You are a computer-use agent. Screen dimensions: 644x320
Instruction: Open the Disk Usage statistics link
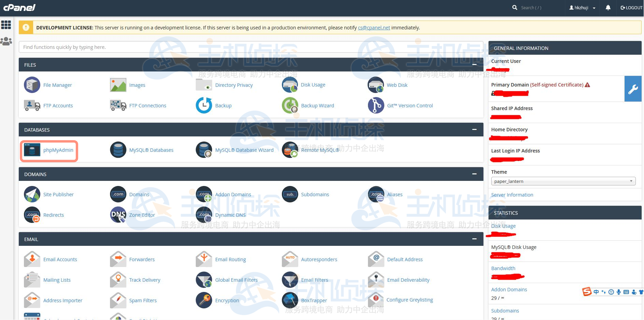[x=503, y=226]
